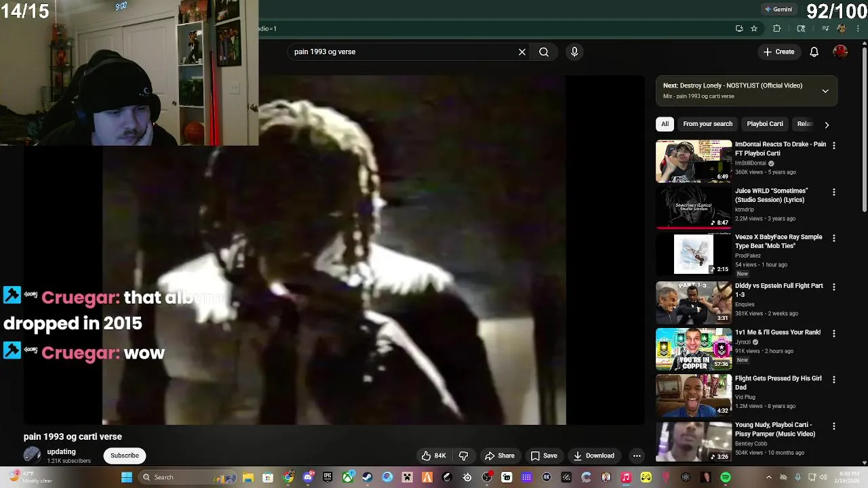Click the YouTube search magnifier button
868x488 pixels.
tap(544, 52)
